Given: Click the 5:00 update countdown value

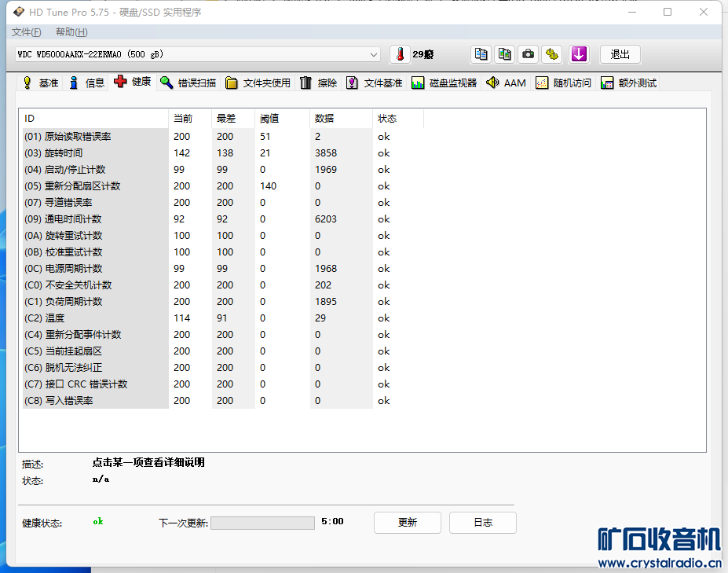Looking at the screenshot, I should tap(332, 521).
